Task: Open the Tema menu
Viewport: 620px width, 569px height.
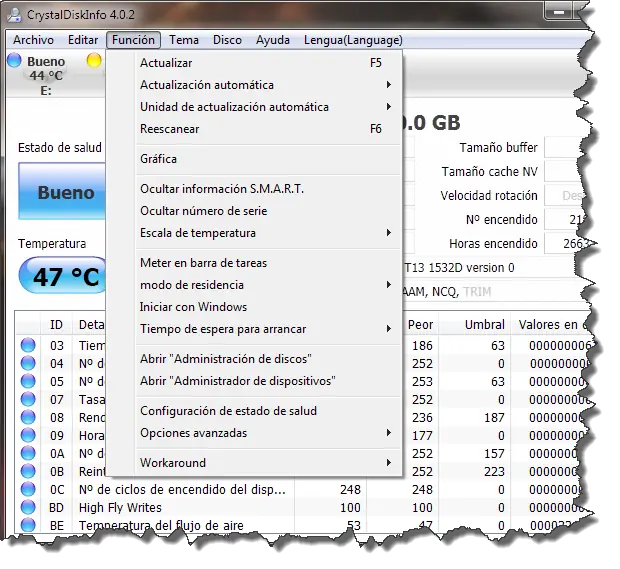Action: [184, 40]
